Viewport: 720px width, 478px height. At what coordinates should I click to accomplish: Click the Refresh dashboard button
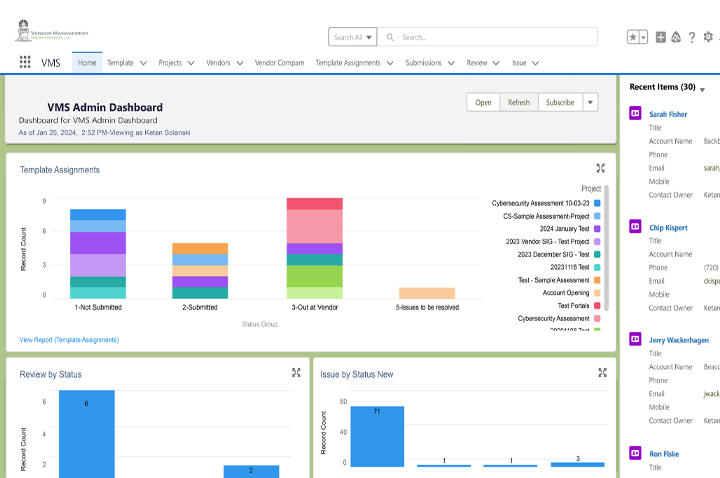pos(518,102)
